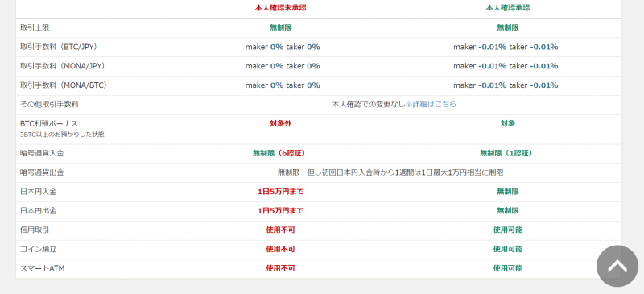Click maker -0.01% taker -0.01% in MONA/JPY row
This screenshot has width=644, height=294.
click(506, 66)
